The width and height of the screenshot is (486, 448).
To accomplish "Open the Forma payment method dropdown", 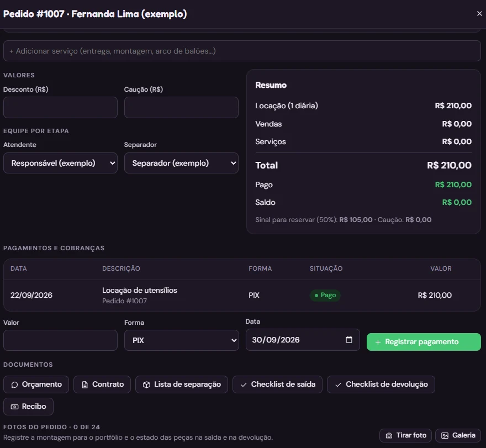I will (x=182, y=340).
